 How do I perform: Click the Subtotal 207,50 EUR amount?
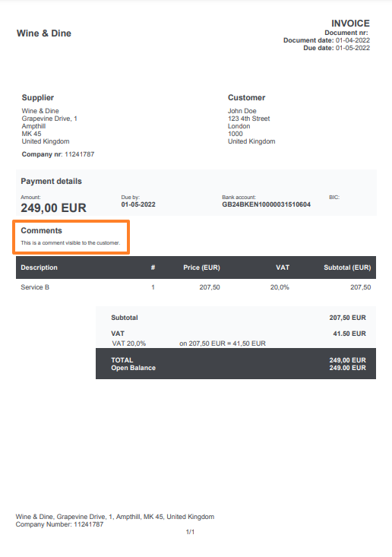pos(347,318)
